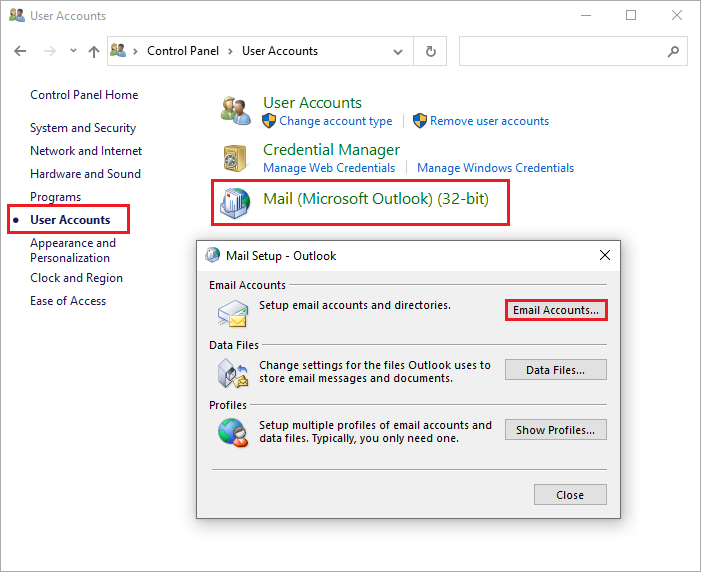Click Remove user accounts
The height and width of the screenshot is (572, 701).
[490, 121]
